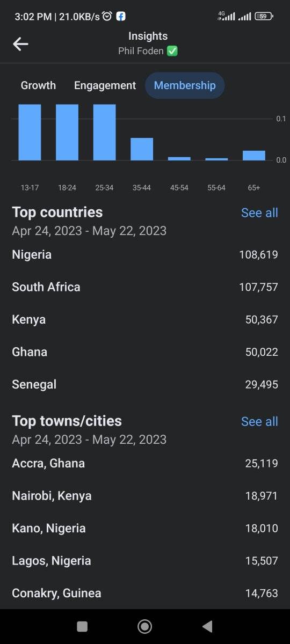The width and height of the screenshot is (290, 644).
Task: Tap the back arrow icon
Action: click(x=20, y=44)
